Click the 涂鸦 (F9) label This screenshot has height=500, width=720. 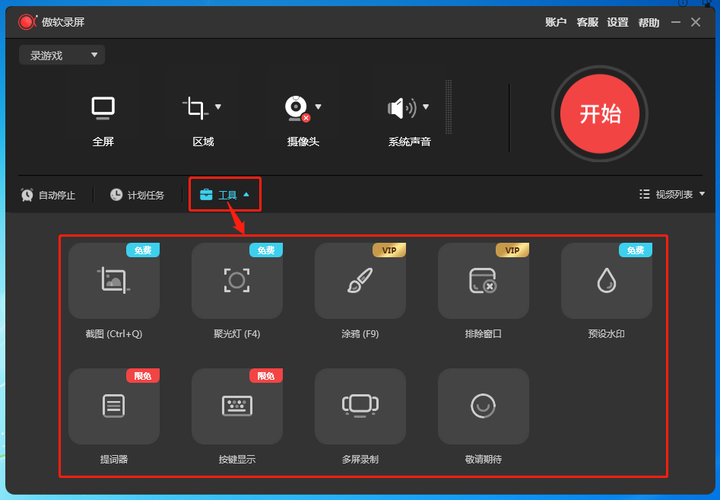[360, 334]
